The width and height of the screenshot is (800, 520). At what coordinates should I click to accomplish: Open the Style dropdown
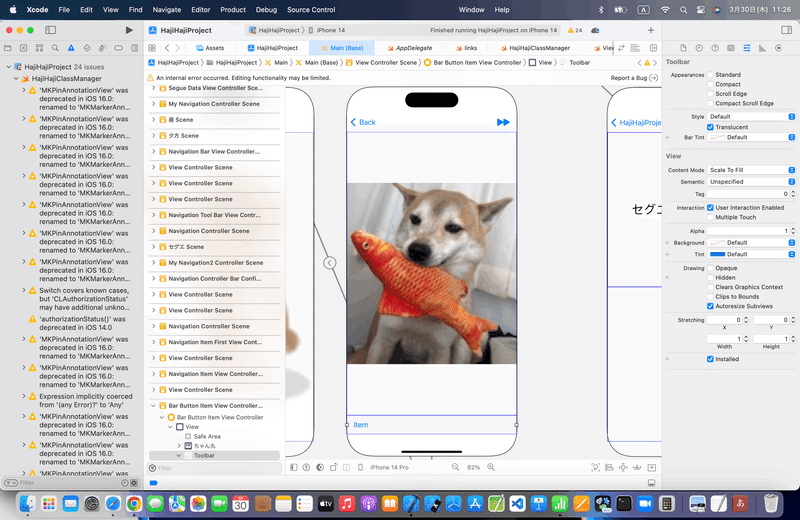[751, 117]
